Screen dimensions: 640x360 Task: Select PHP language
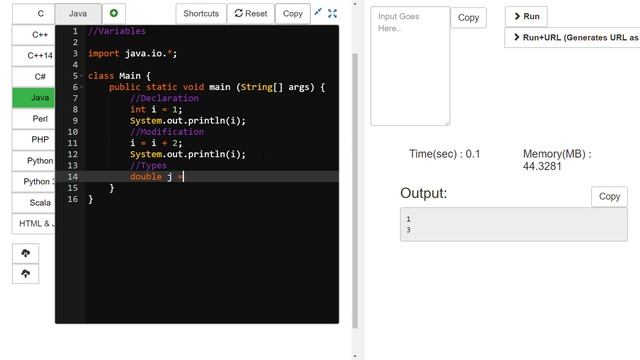click(x=33, y=140)
